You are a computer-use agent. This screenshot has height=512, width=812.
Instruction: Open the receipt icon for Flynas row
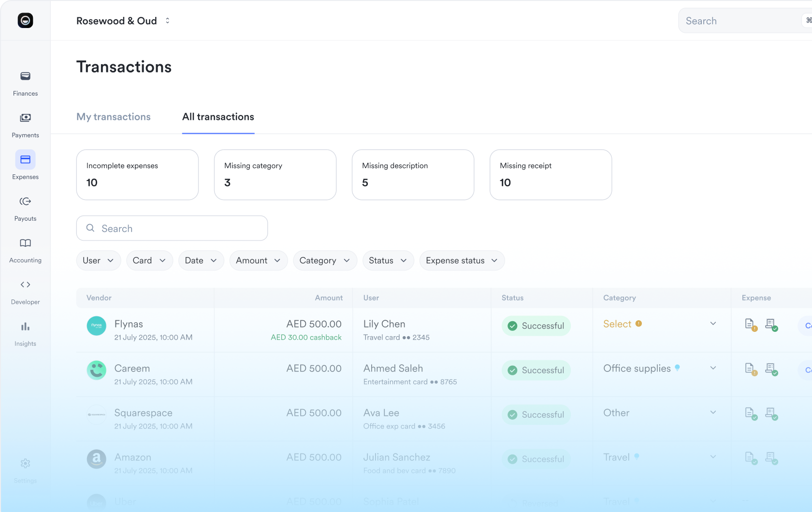771,325
